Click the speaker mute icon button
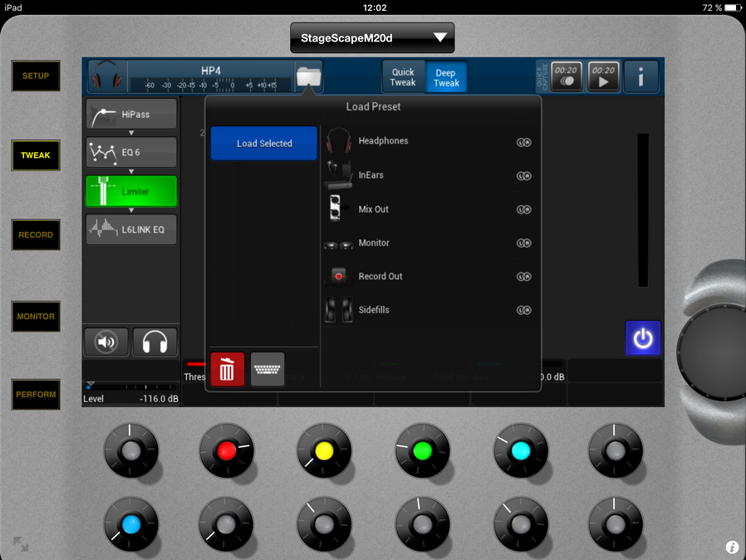This screenshot has height=560, width=746. pyautogui.click(x=106, y=341)
